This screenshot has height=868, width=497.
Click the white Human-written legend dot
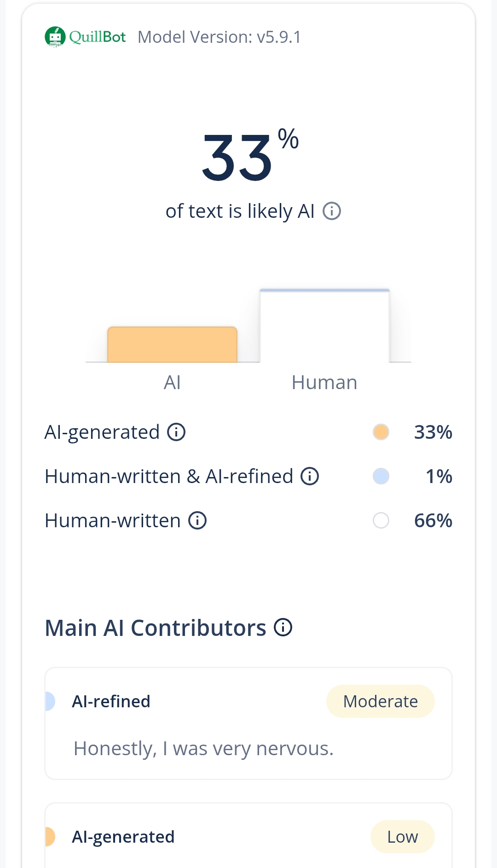pos(381,521)
